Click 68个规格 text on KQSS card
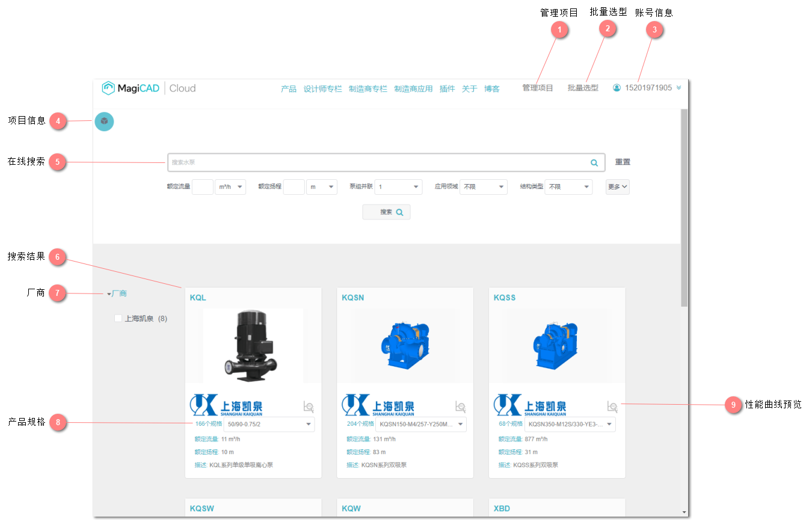The height and width of the screenshot is (522, 812). (511, 424)
